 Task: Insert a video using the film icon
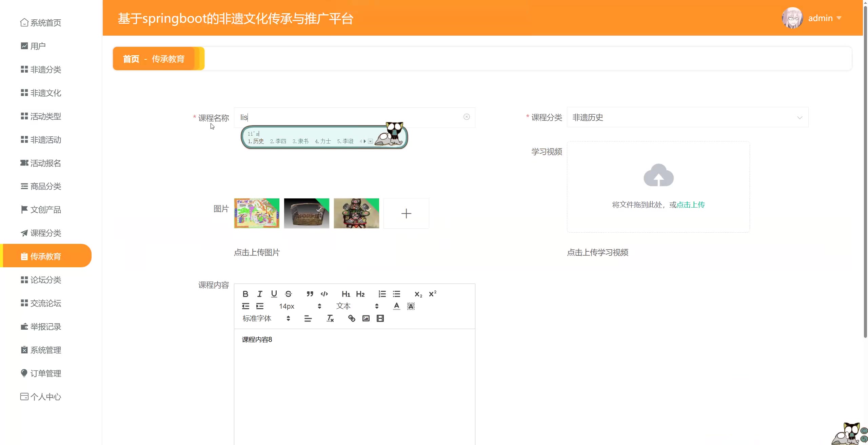click(380, 318)
